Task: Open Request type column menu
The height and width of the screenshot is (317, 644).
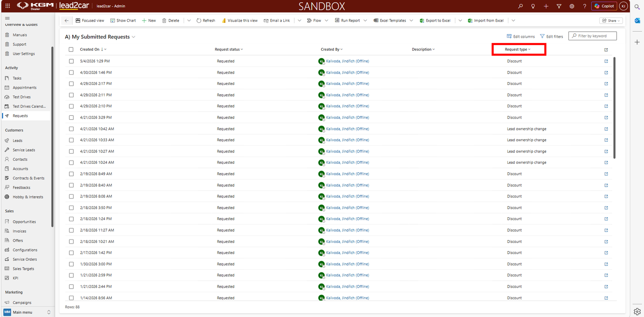Action: (x=518, y=49)
